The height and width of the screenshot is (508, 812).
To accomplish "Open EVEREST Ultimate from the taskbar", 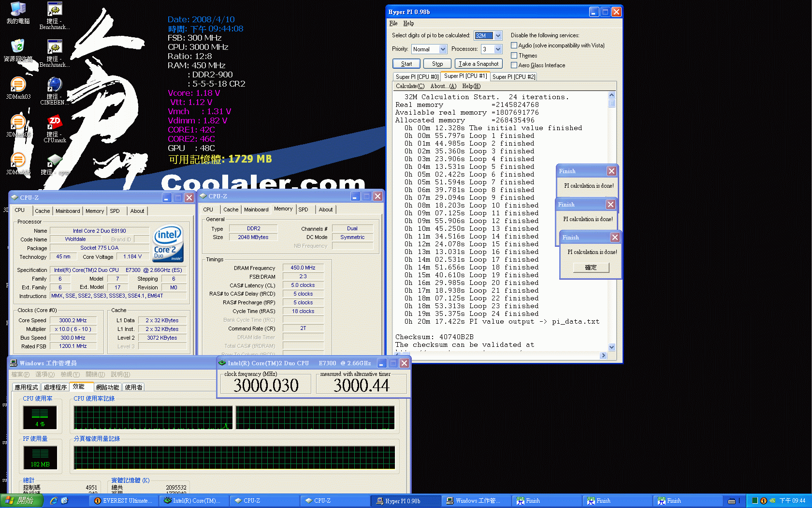I will 123,501.
